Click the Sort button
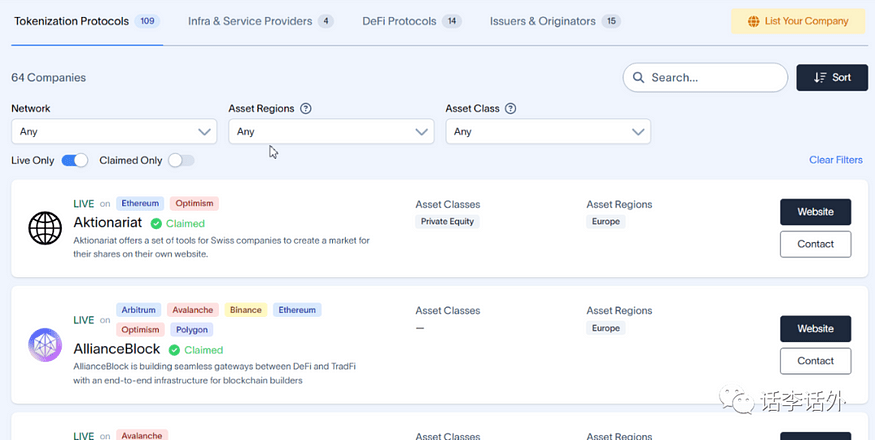 click(832, 78)
